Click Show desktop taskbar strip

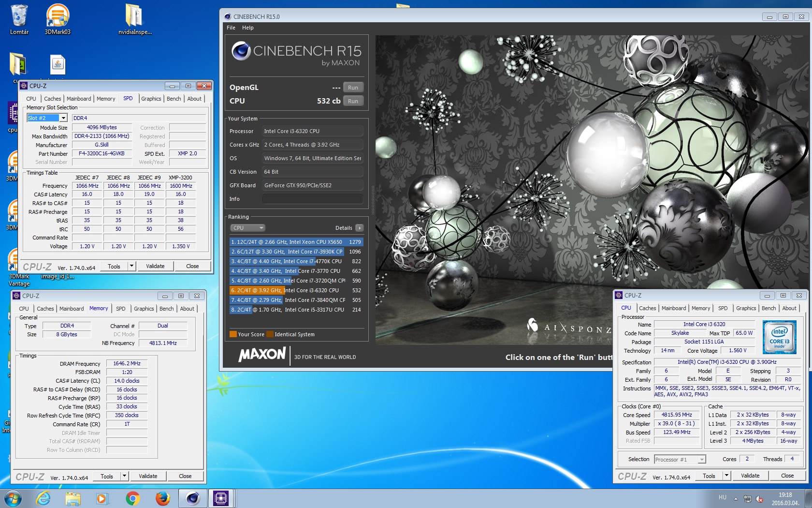809,498
